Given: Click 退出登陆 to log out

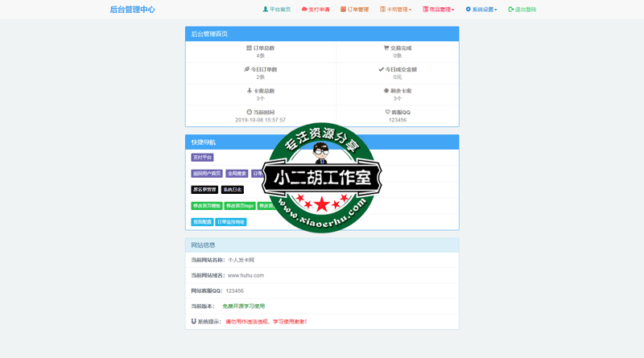Looking at the screenshot, I should coord(522,10).
